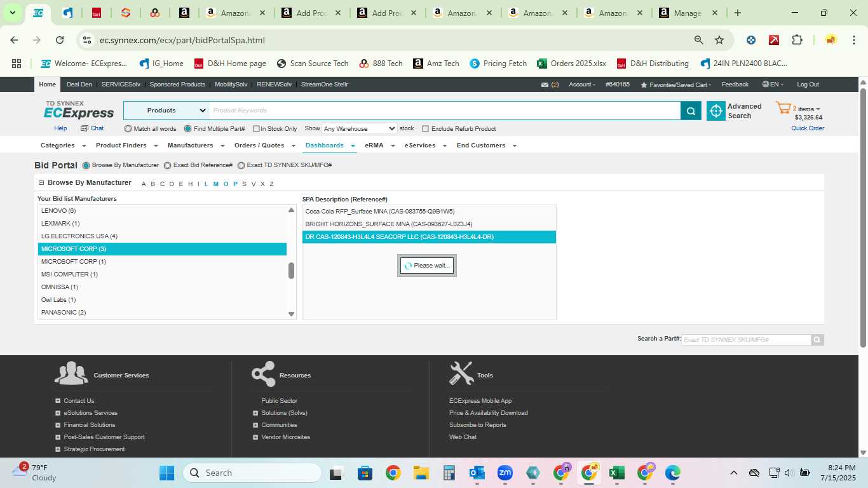Collapse the Browse By Manufacturer section
This screenshot has height=488, width=868.
pyautogui.click(x=41, y=183)
